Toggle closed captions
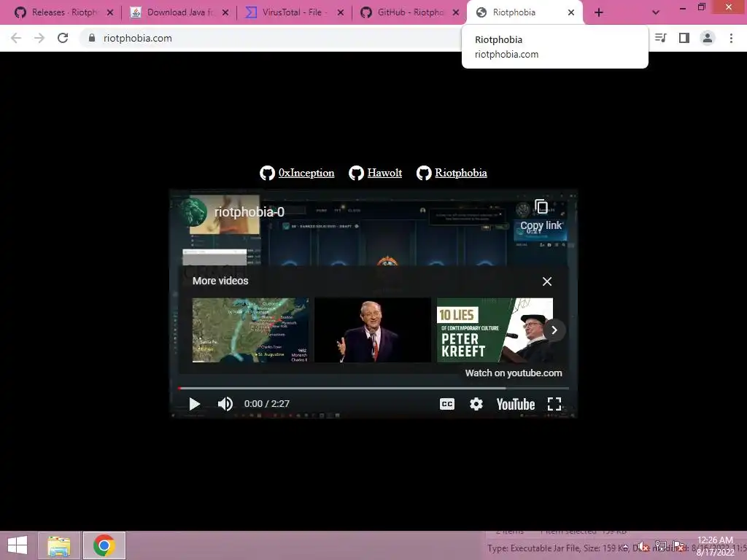This screenshot has height=560, width=747. (x=447, y=404)
